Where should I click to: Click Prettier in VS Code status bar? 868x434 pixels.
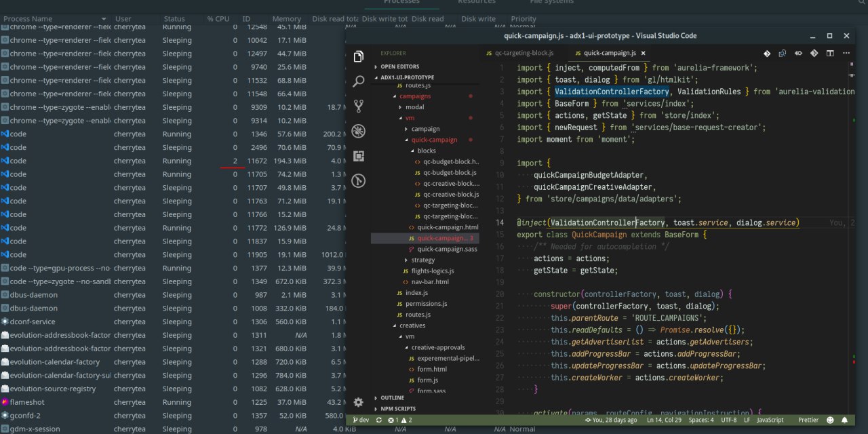tap(808, 420)
